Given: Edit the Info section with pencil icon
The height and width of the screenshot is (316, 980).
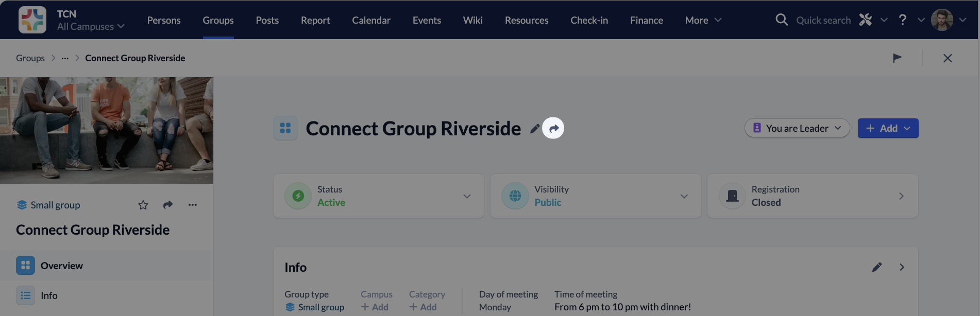Looking at the screenshot, I should pos(877,267).
